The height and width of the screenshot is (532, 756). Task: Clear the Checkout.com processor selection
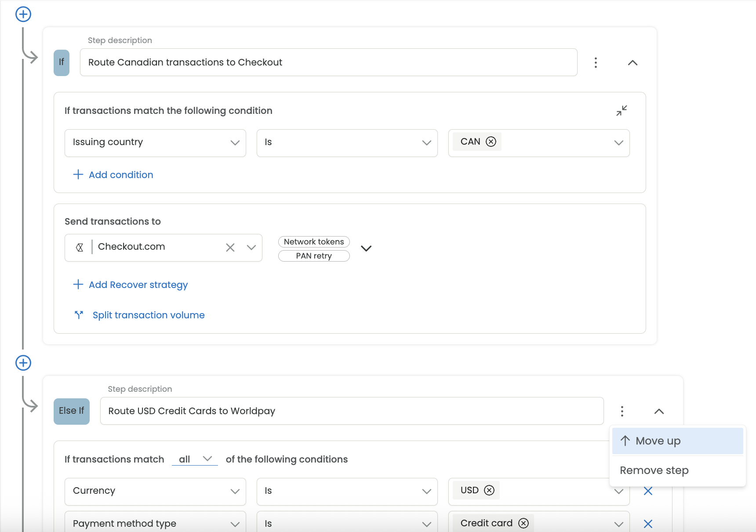(230, 248)
